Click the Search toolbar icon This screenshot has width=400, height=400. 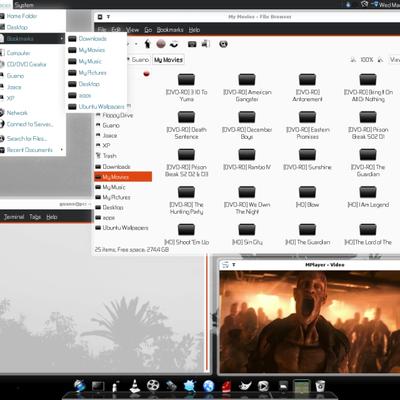[x=223, y=44]
